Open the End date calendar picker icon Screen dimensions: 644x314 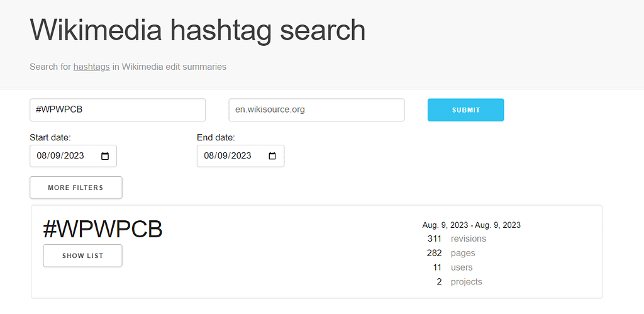[272, 156]
